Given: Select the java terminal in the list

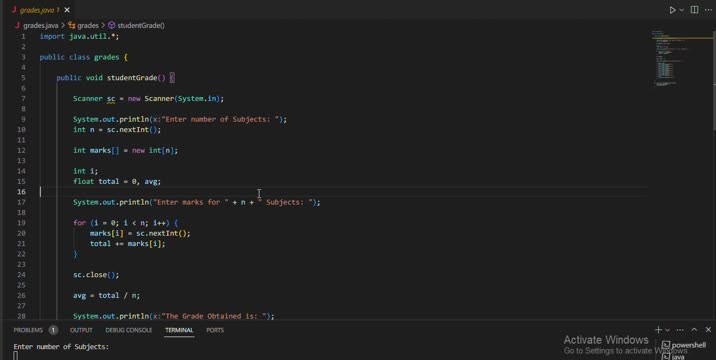Looking at the screenshot, I should click(x=673, y=357).
